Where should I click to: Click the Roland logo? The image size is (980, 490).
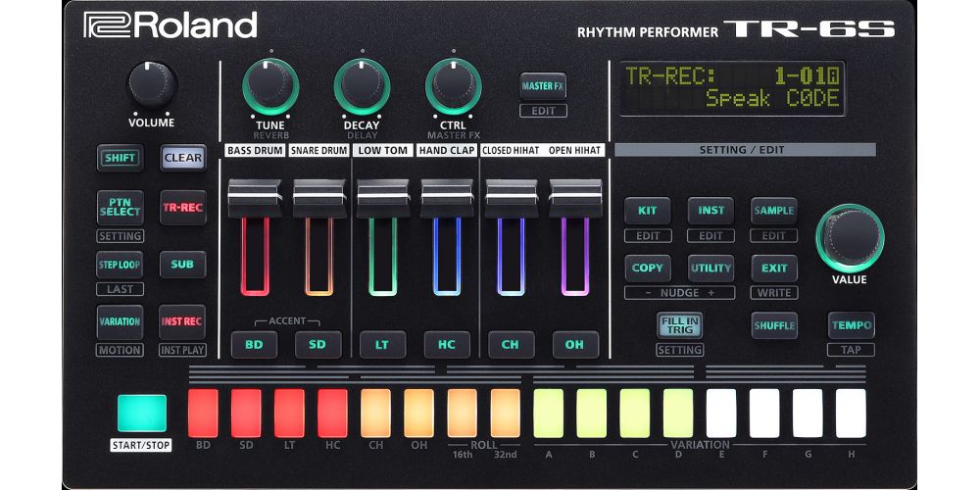click(170, 25)
